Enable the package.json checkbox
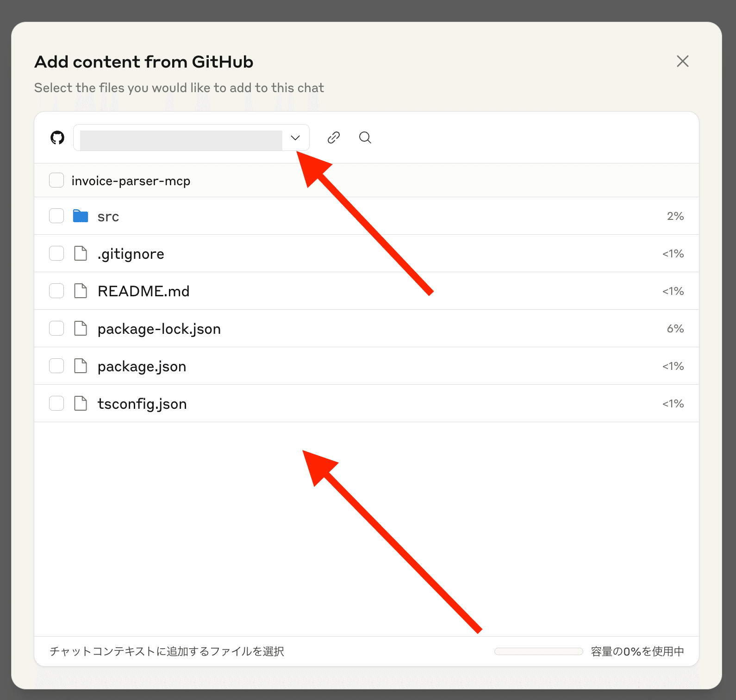The height and width of the screenshot is (700, 736). pyautogui.click(x=56, y=366)
